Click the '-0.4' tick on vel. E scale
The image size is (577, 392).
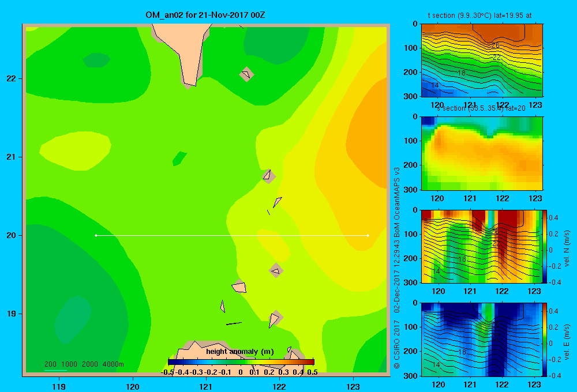[554, 375]
